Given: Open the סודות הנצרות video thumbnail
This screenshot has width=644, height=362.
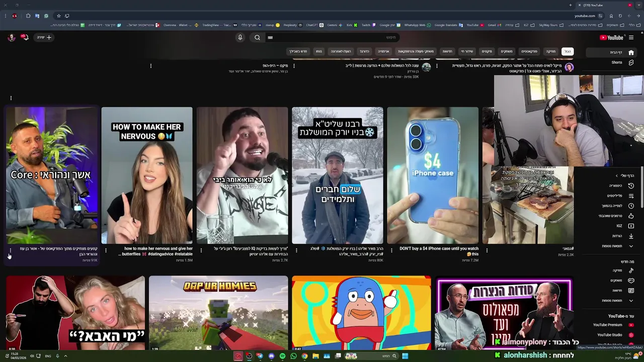Looking at the screenshot, I should pyautogui.click(x=504, y=313).
